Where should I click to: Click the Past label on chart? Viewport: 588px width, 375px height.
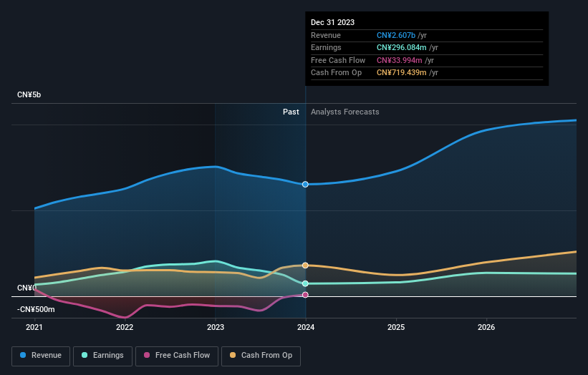291,112
